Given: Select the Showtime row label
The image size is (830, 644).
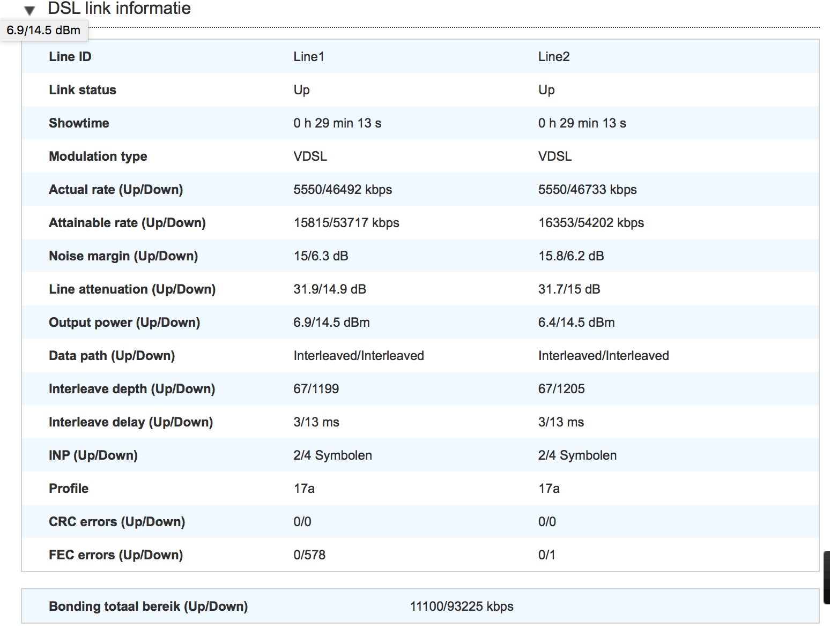Looking at the screenshot, I should pos(79,123).
